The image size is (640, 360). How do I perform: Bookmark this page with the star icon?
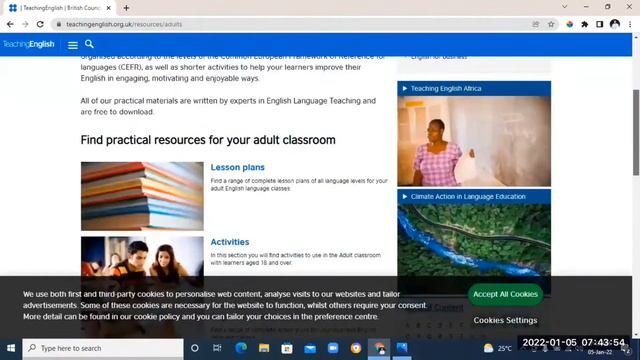pyautogui.click(x=551, y=24)
